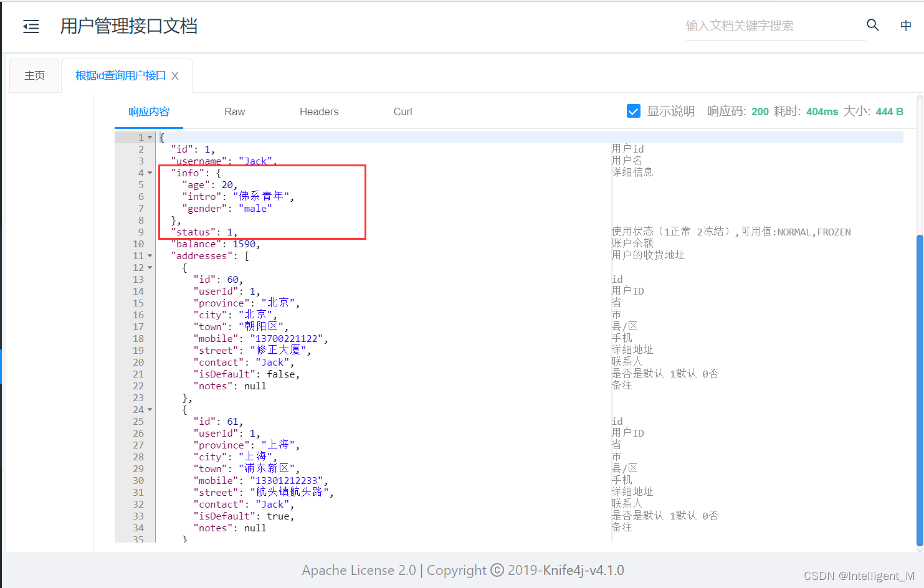Click the 用户管理接口文档 title

tap(129, 26)
